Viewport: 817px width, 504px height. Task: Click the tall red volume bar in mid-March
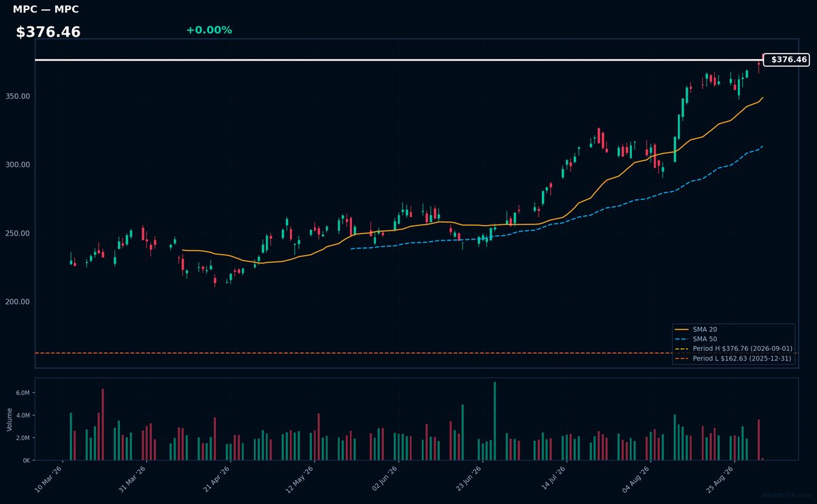click(x=103, y=424)
